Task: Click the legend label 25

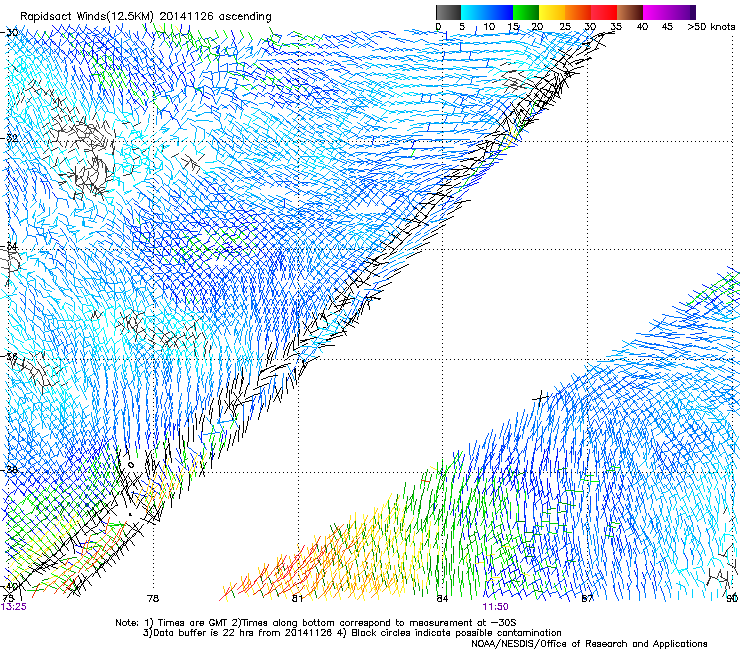Action: click(565, 27)
